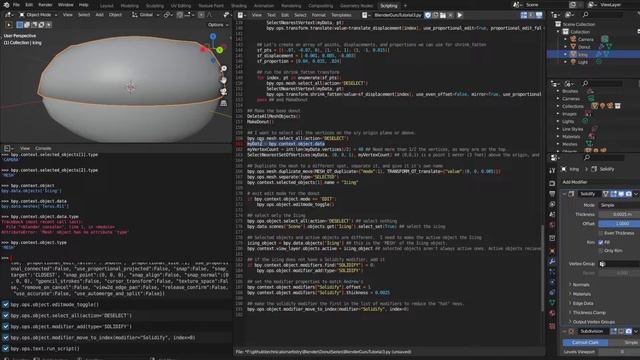The image size is (640, 360).
Task: Open the Modifiers wrench tab icon
Action: (x=552, y=262)
